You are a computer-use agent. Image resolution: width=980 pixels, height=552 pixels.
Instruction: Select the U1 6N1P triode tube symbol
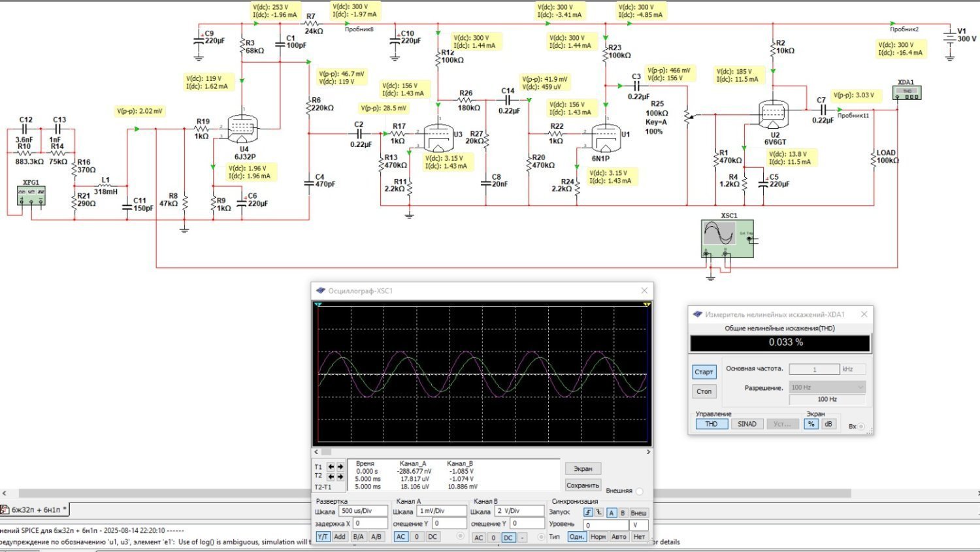click(x=605, y=137)
